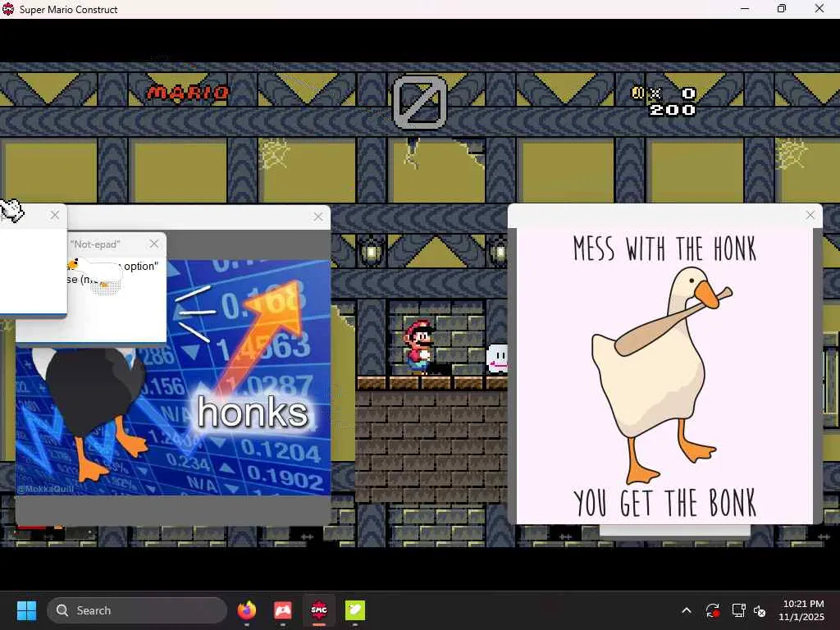Image resolution: width=840 pixels, height=630 pixels.
Task: Click the empty reserve item box
Action: (420, 102)
